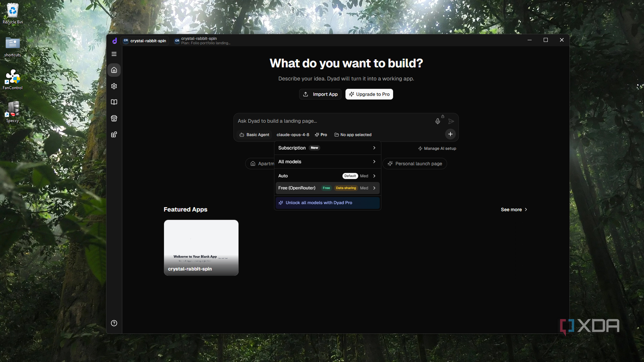Viewport: 644px width, 362px height.
Task: Open crystal-rabbit-spin featured app card
Action: coord(201,248)
